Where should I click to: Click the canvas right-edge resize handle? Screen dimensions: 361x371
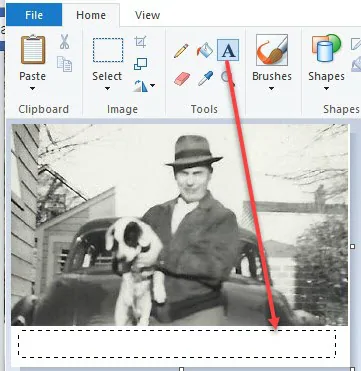353,246
